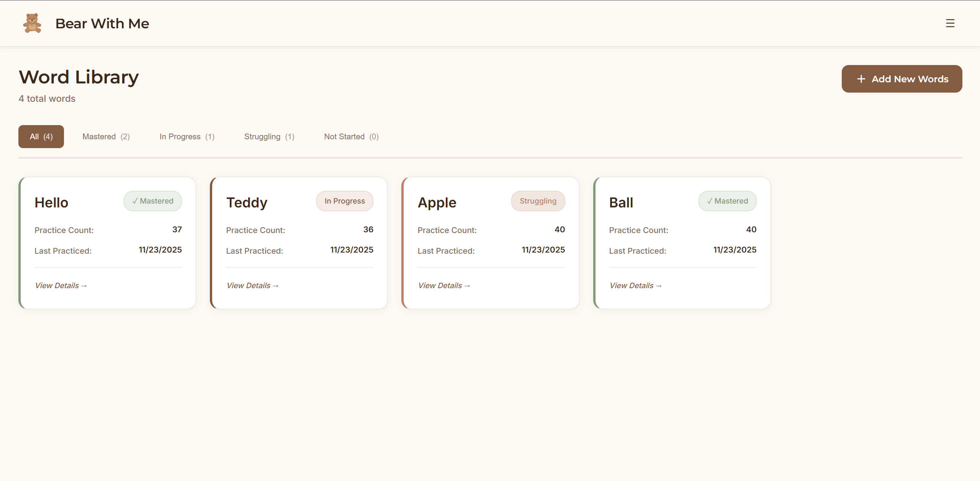Open the hamburger menu icon
The image size is (980, 481).
(950, 23)
